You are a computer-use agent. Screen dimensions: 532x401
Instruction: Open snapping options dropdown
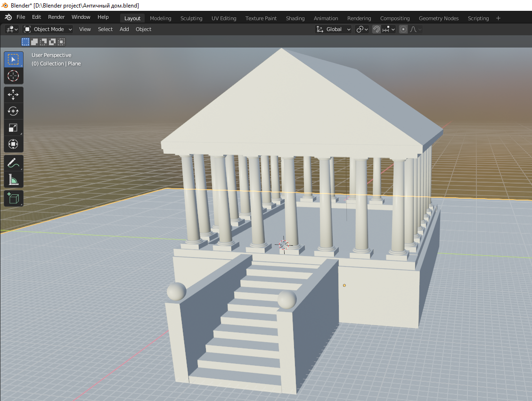(388, 29)
